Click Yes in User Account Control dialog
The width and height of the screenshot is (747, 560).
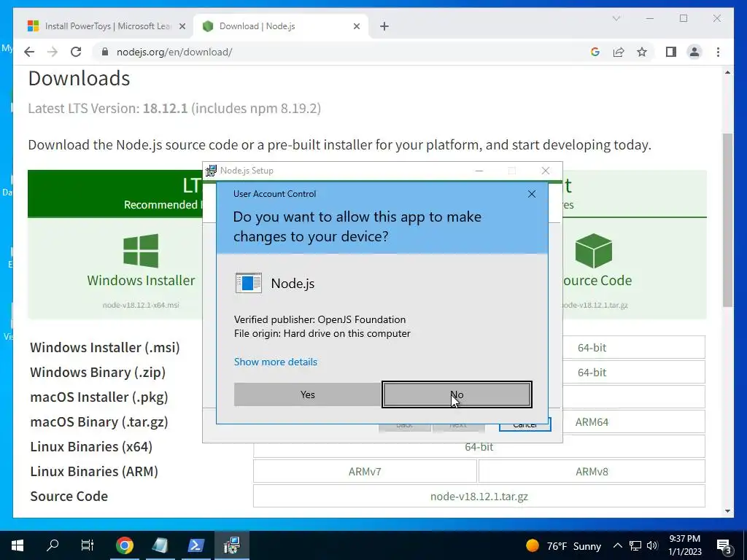pos(308,394)
